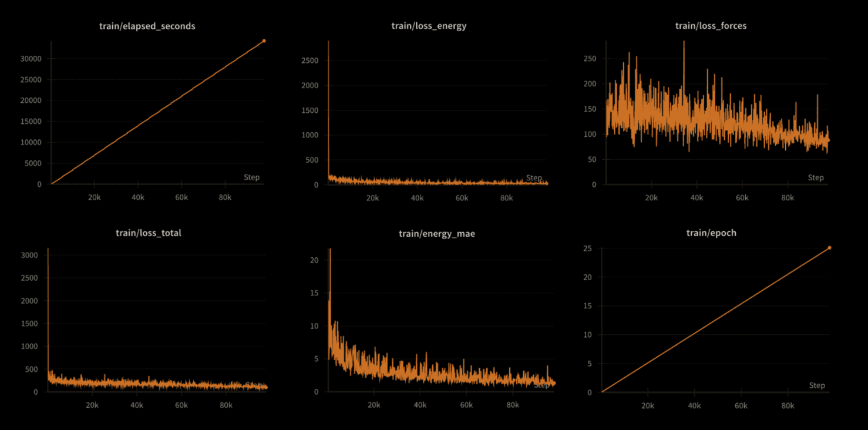Click the 40k x-axis tick in epoch chart
Image resolution: width=868 pixels, height=430 pixels.
pos(694,406)
